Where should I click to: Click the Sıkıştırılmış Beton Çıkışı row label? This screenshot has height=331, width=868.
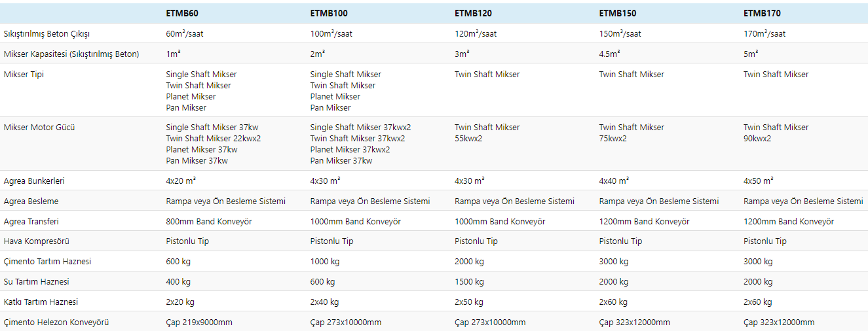click(x=47, y=33)
